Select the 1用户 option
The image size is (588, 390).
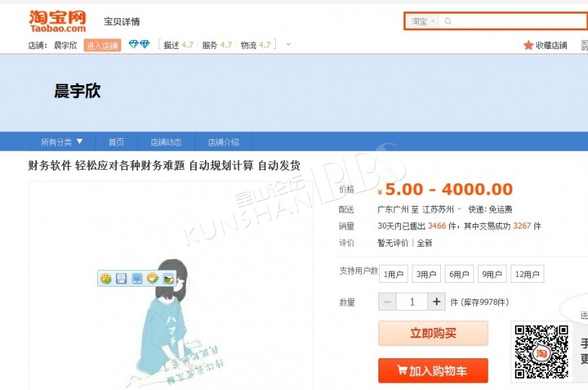(394, 274)
